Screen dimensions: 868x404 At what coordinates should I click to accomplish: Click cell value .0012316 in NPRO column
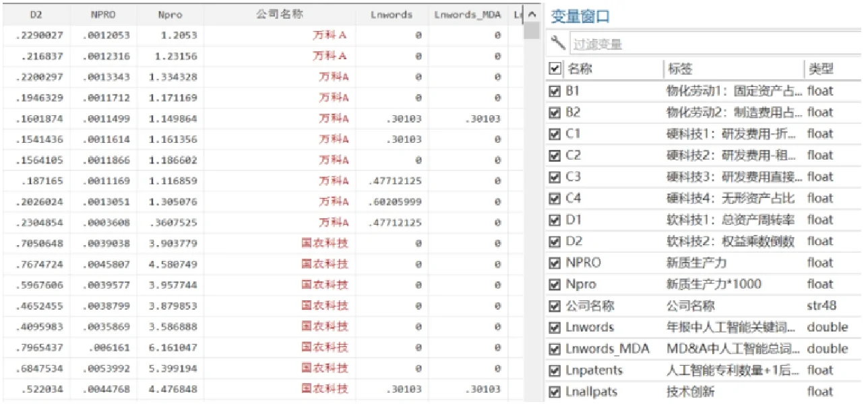pos(106,56)
